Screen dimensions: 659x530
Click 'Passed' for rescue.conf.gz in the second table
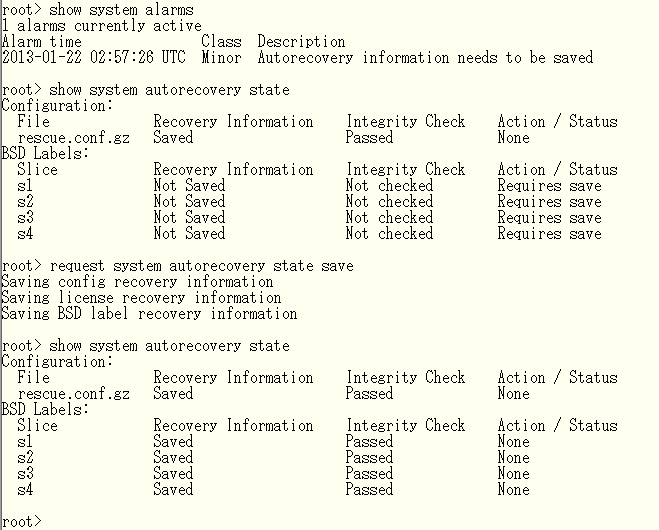(369, 393)
